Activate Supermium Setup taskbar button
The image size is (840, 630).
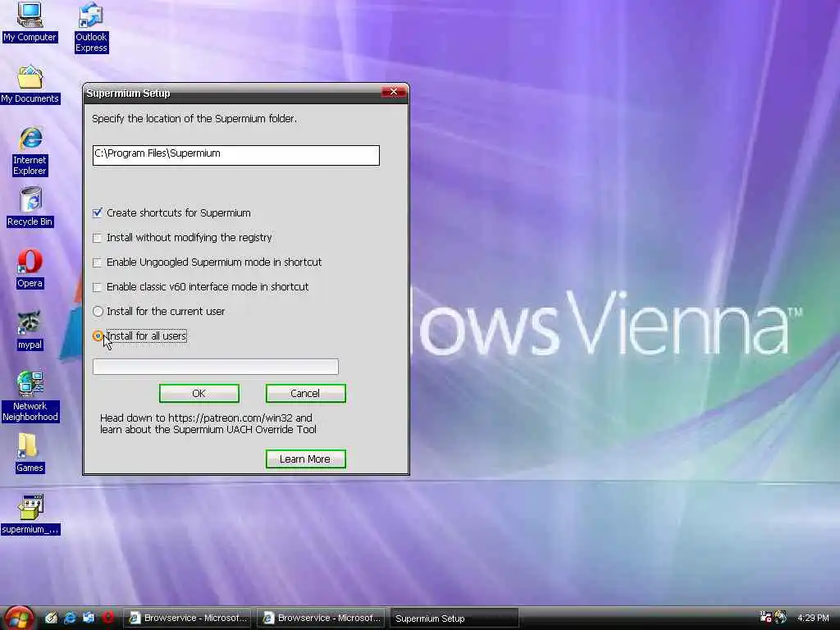tap(454, 619)
